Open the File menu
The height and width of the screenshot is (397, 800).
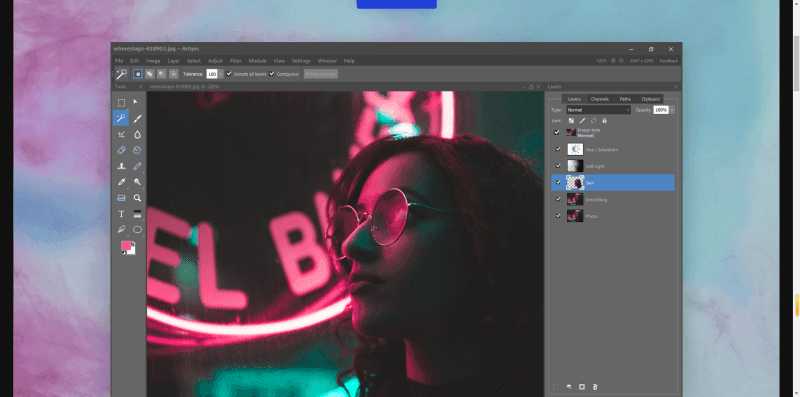point(119,61)
